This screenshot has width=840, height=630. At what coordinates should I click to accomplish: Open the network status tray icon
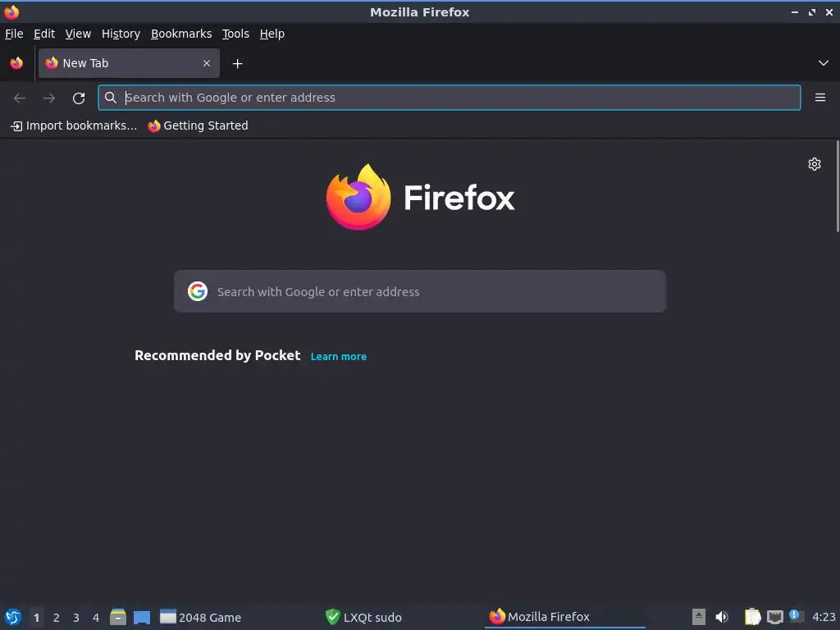pyautogui.click(x=774, y=617)
